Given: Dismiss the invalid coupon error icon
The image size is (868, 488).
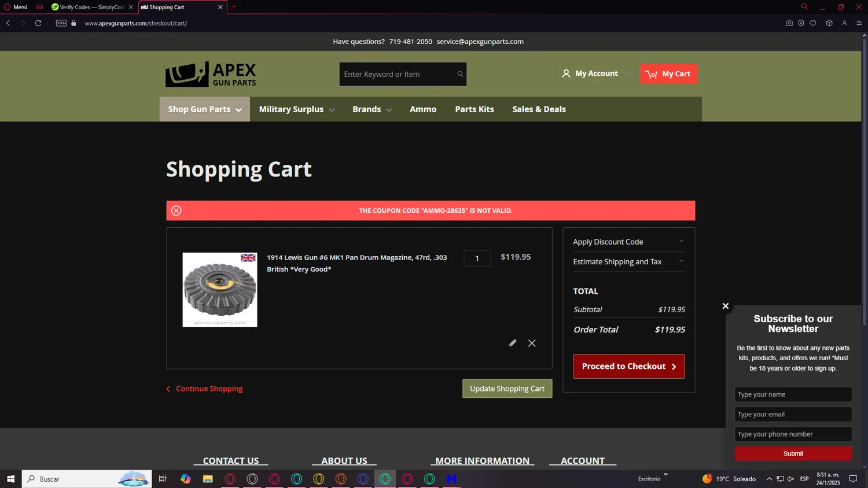Looking at the screenshot, I should click(176, 210).
